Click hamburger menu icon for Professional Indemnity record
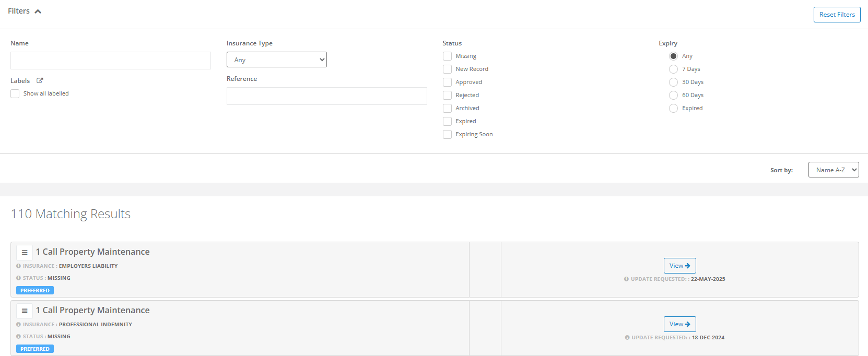868x356 pixels. coord(25,311)
